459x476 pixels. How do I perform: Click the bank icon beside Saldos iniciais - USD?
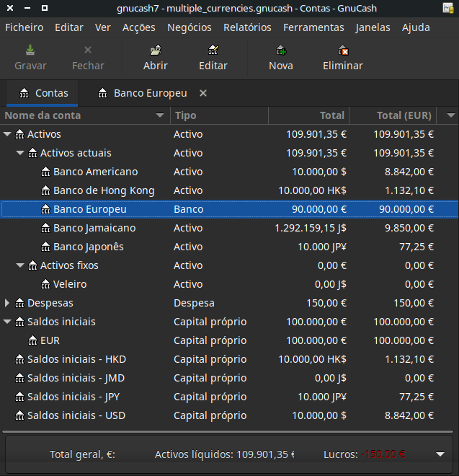pyautogui.click(x=19, y=415)
